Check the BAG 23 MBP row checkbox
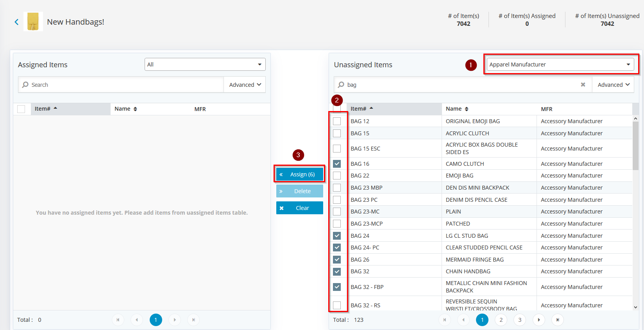 click(x=337, y=188)
